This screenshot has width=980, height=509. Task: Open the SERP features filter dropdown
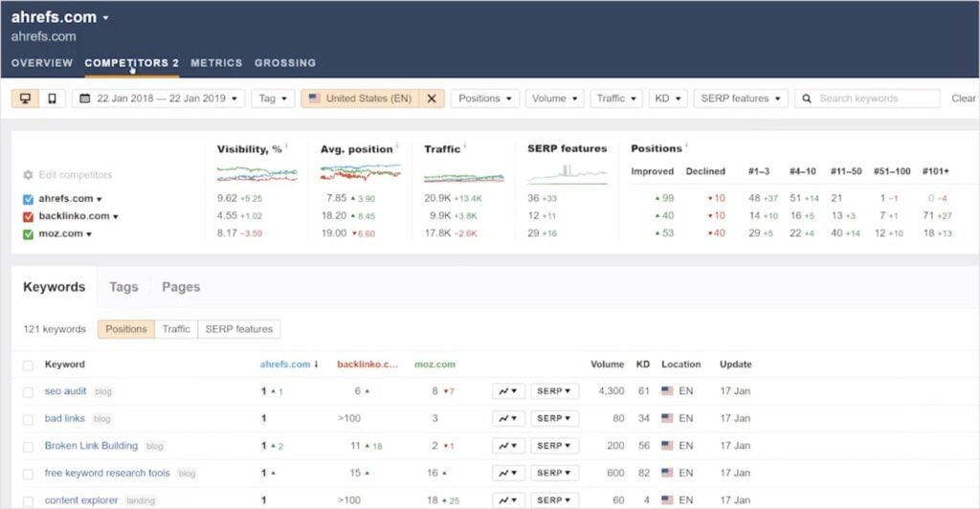(x=741, y=99)
